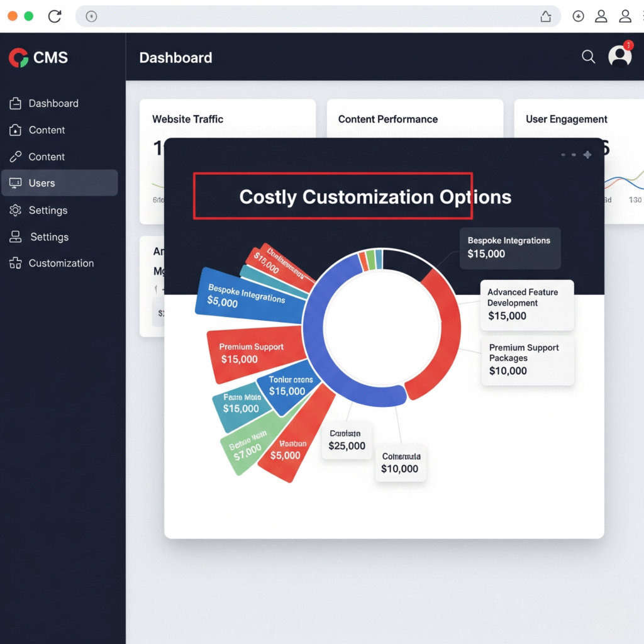
Task: Click the circled plus icon in browser toolbar
Action: point(578,16)
